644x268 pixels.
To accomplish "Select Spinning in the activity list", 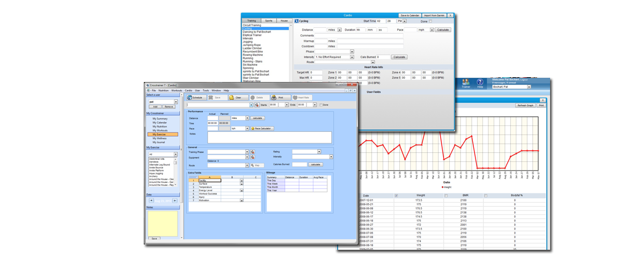I will (x=248, y=68).
